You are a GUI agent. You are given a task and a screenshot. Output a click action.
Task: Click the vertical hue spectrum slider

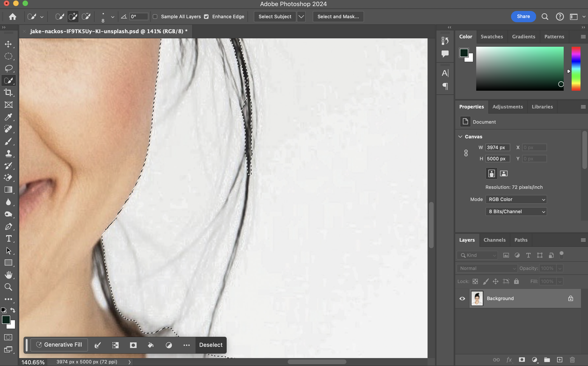click(576, 69)
